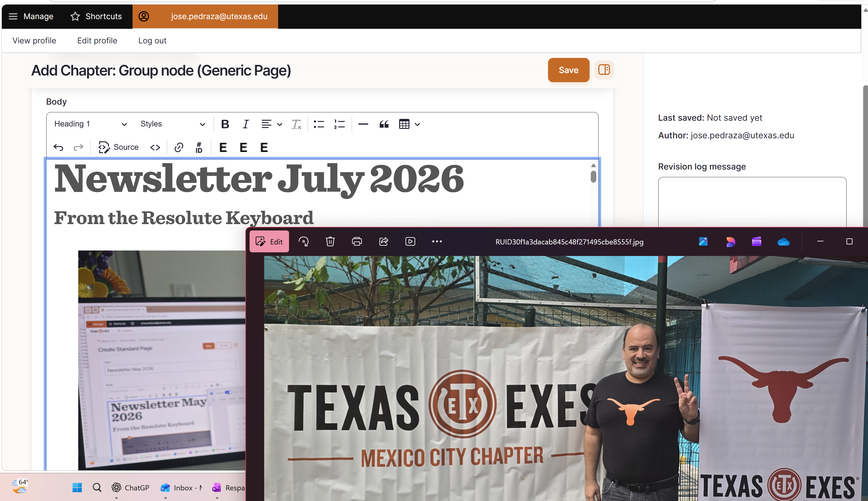Insert a code snippet with angle brackets icon
Image resolution: width=868 pixels, height=501 pixels.
point(155,147)
